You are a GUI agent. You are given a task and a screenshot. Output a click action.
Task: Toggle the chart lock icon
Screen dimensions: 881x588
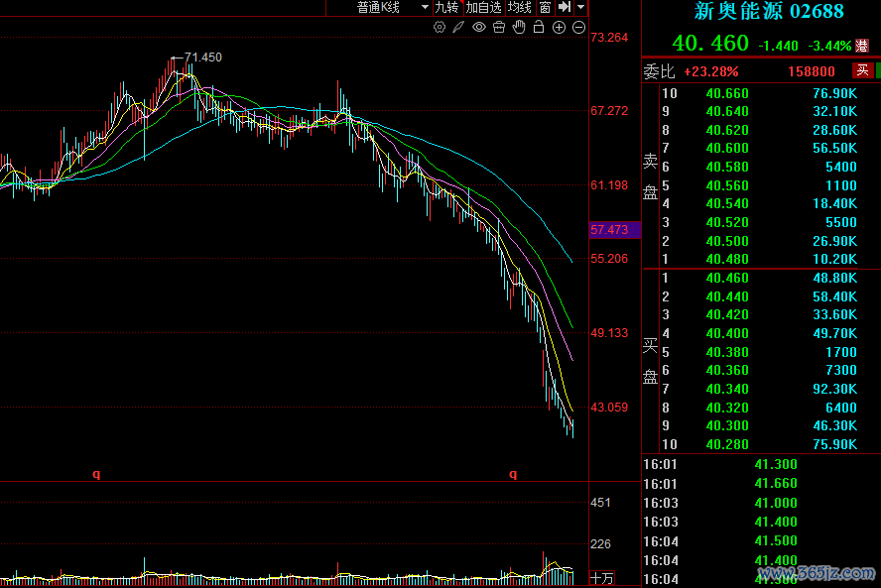click(539, 27)
